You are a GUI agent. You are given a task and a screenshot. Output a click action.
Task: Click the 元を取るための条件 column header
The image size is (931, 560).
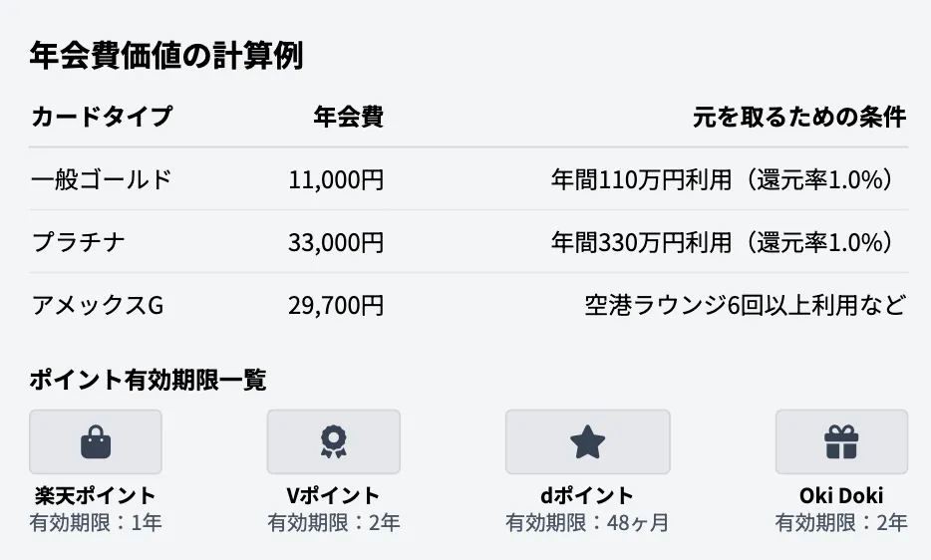tap(799, 117)
